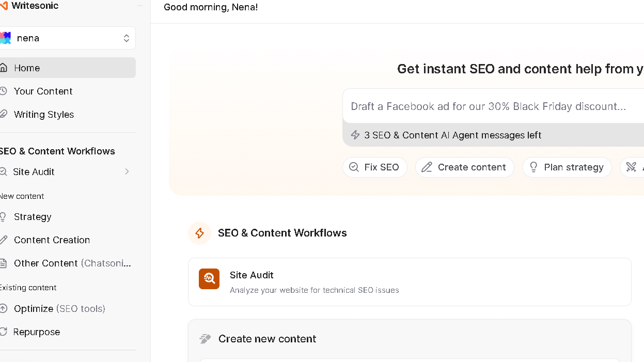Click 'SEO & Content Workflows' sidebar heading
Image resolution: width=644 pixels, height=362 pixels.
(x=57, y=151)
